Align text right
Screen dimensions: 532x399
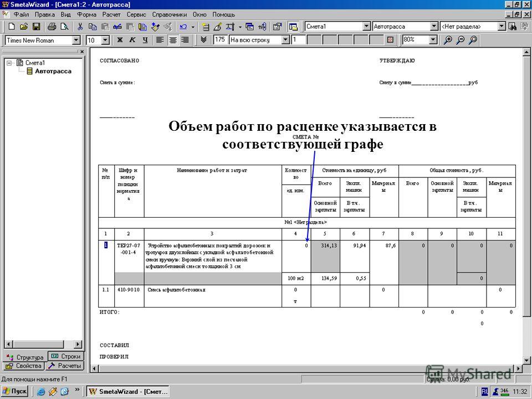[x=185, y=40]
